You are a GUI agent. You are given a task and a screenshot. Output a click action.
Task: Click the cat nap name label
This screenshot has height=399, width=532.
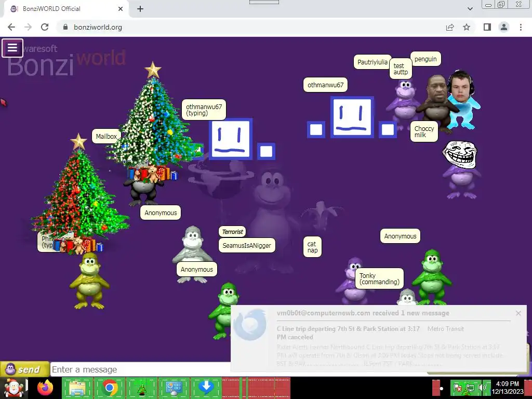click(312, 247)
